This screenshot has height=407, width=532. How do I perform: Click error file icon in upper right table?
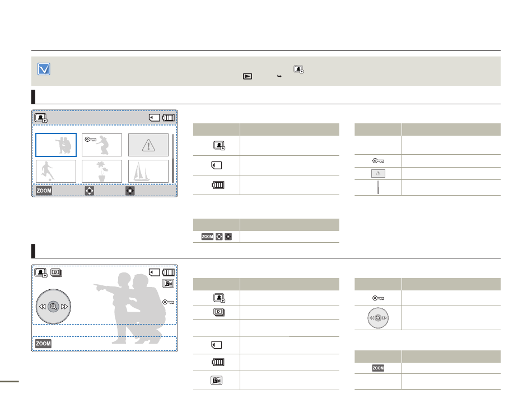[x=378, y=174]
